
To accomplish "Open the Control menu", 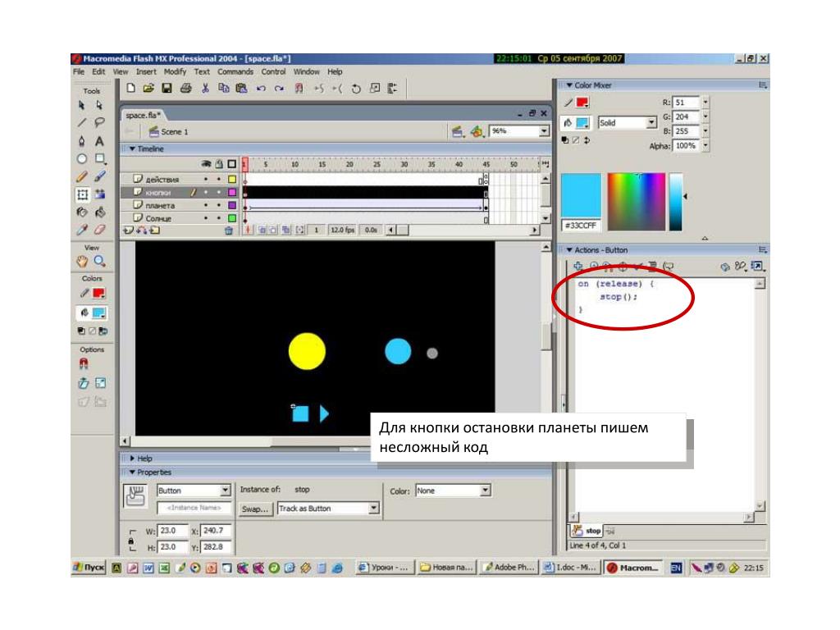I will click(273, 71).
